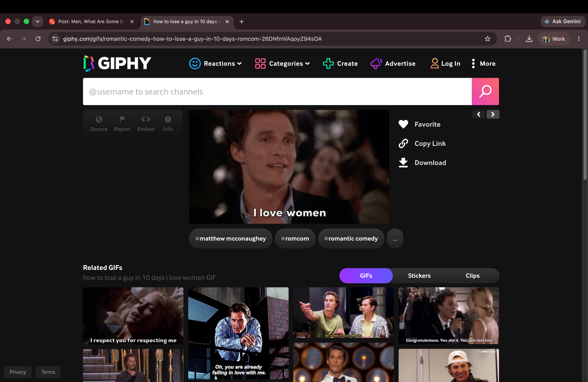Switch to the 'Post: Men, What Are Some' tab

click(x=91, y=21)
